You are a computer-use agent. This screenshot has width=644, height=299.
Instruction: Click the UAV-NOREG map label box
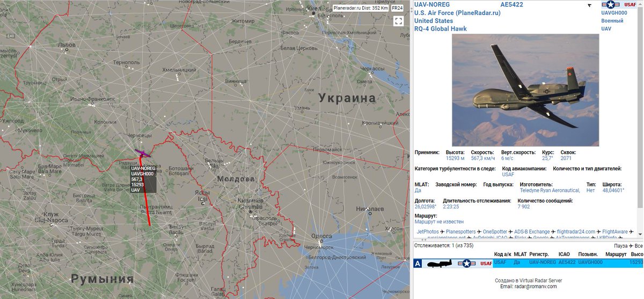click(144, 179)
